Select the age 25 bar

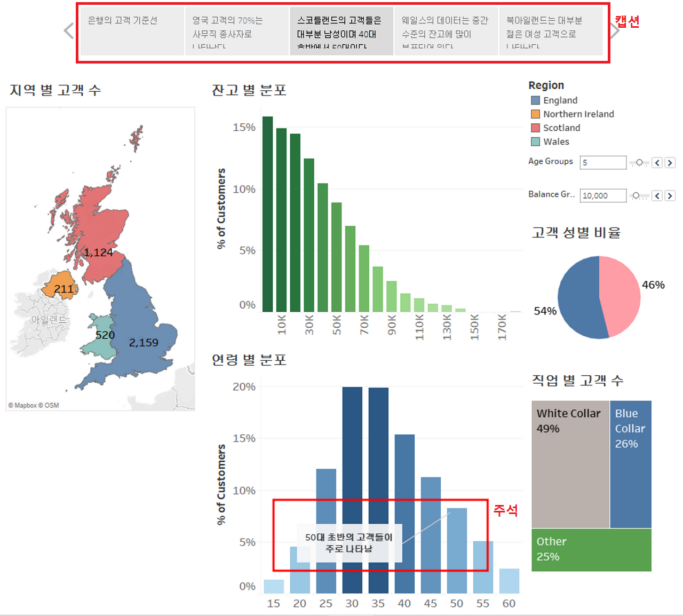[x=326, y=531]
